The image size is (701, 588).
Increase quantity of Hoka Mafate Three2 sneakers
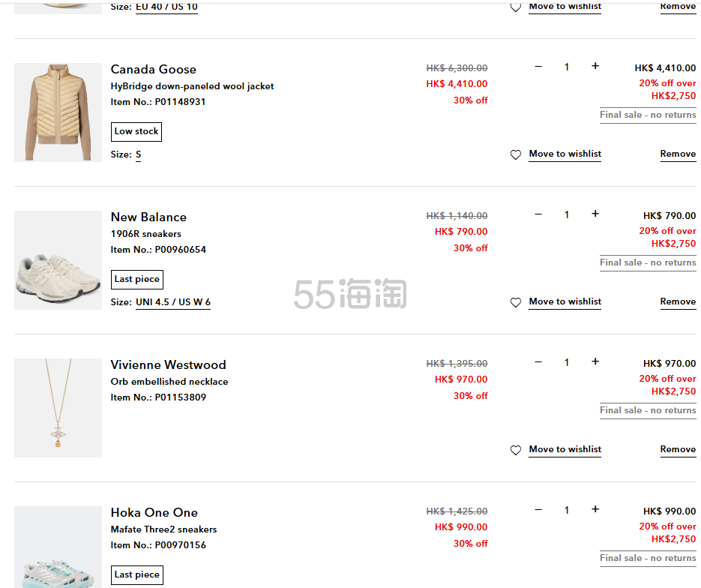coord(595,509)
